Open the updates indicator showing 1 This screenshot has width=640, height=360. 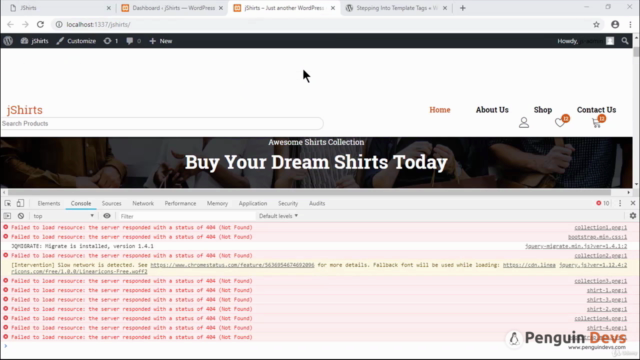click(x=111, y=41)
